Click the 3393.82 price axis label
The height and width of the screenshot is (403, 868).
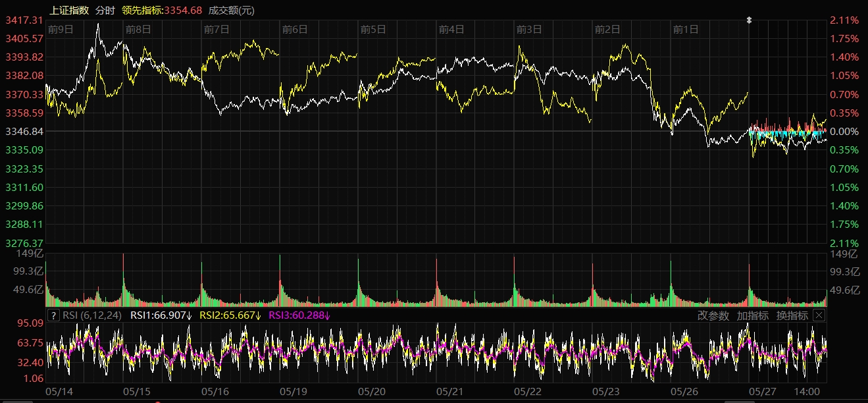pyautogui.click(x=24, y=57)
